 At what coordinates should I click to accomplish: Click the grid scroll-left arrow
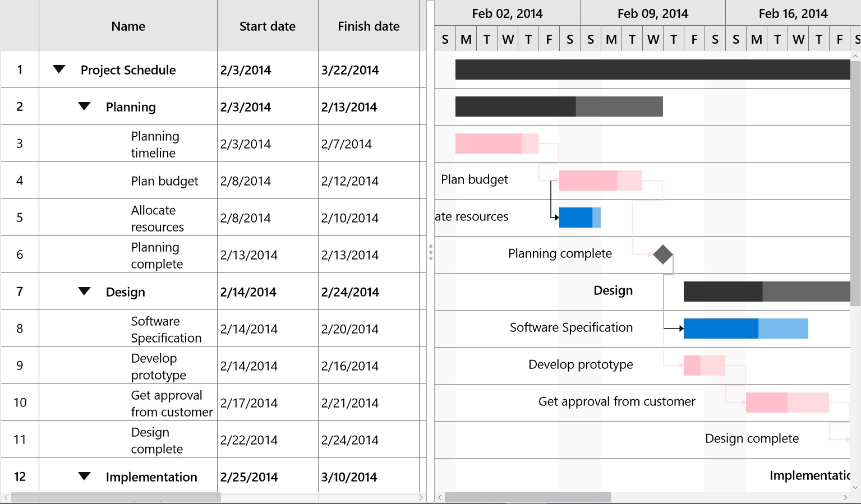[x=6, y=497]
